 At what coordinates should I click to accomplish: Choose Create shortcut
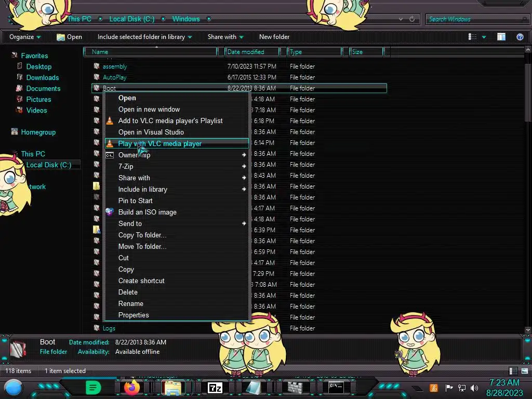pyautogui.click(x=177, y=281)
